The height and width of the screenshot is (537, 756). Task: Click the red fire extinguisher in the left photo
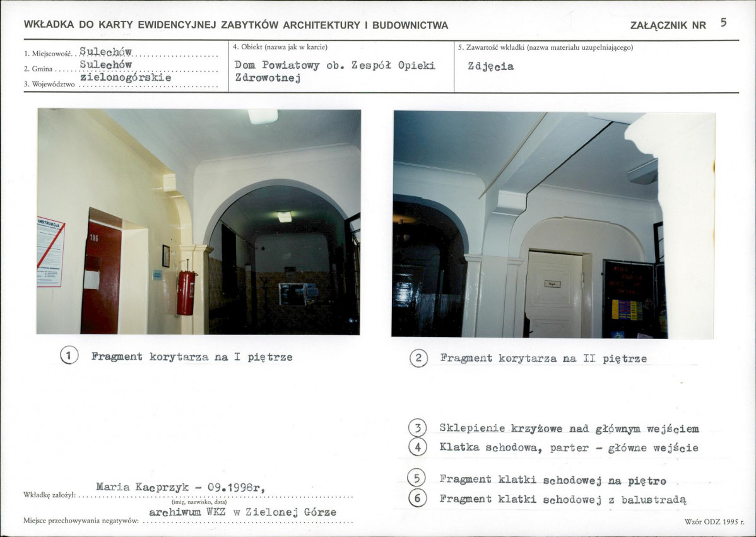coord(186,292)
